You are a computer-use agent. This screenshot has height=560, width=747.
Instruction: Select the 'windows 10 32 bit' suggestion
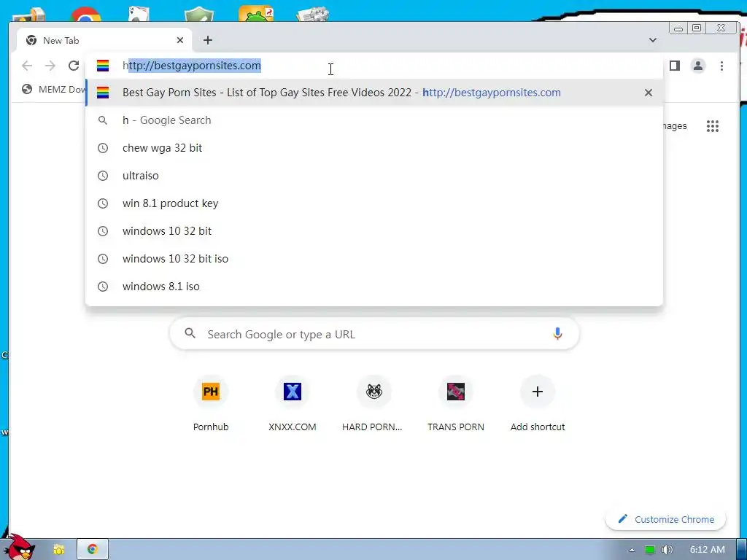[374, 231]
